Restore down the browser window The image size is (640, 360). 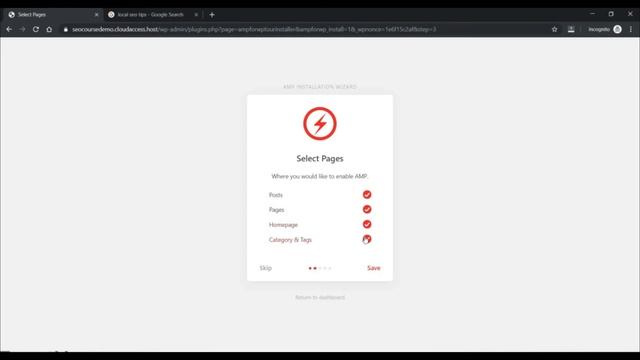611,14
